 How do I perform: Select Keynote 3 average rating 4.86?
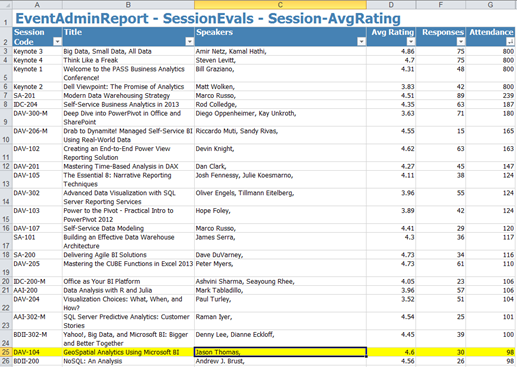click(391, 51)
